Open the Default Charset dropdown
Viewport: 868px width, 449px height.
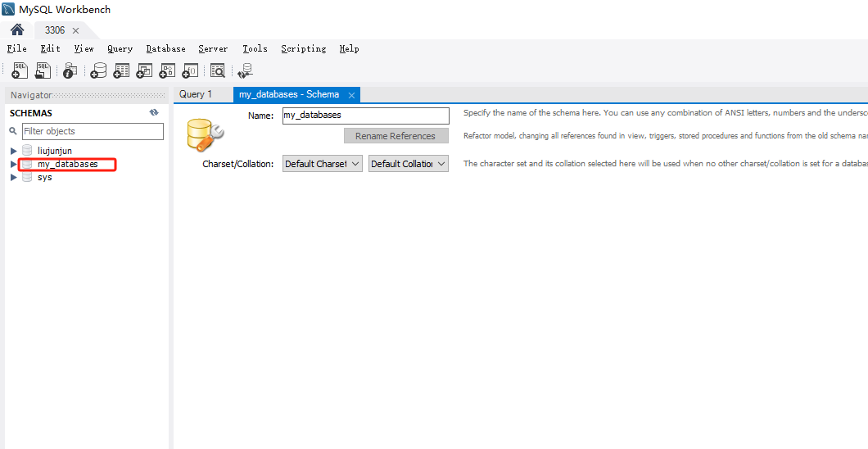[322, 164]
